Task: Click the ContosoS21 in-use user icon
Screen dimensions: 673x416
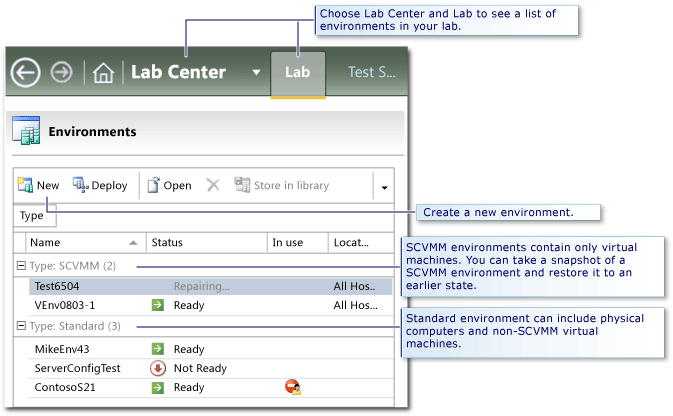Action: coord(293,387)
